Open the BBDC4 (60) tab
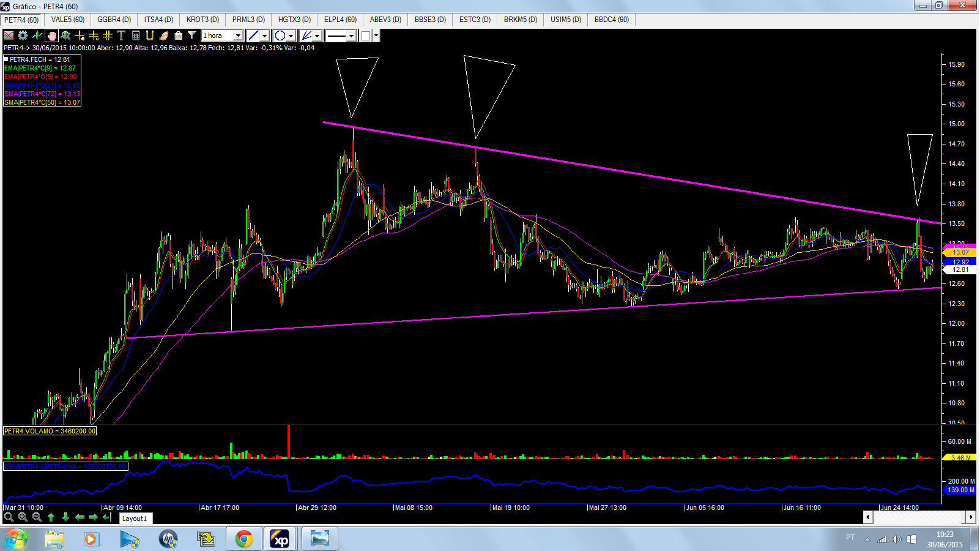The width and height of the screenshot is (980, 551). point(612,20)
